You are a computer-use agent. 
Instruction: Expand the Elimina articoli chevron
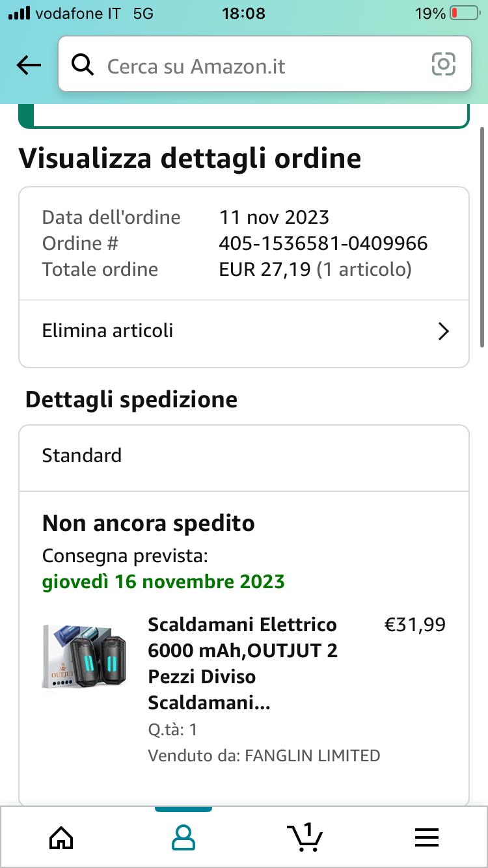coord(444,331)
